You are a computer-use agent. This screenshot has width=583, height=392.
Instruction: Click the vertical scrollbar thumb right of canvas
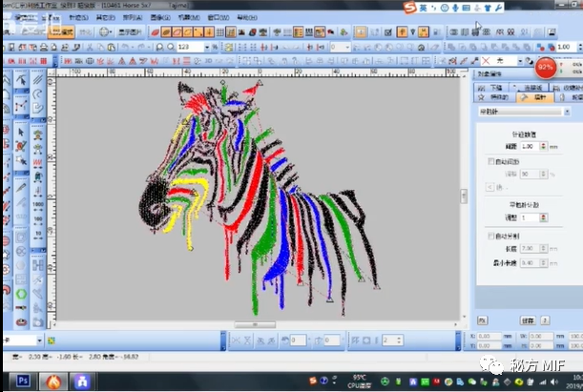[x=464, y=196]
